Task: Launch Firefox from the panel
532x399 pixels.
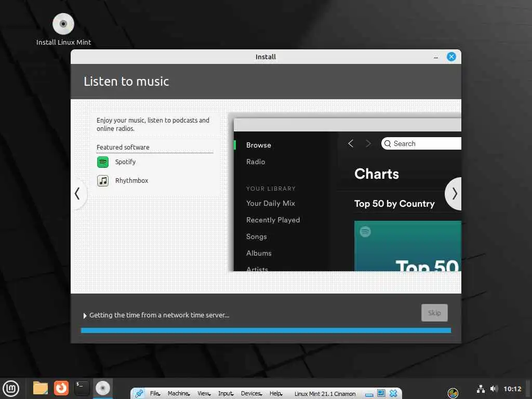Action: pos(61,388)
